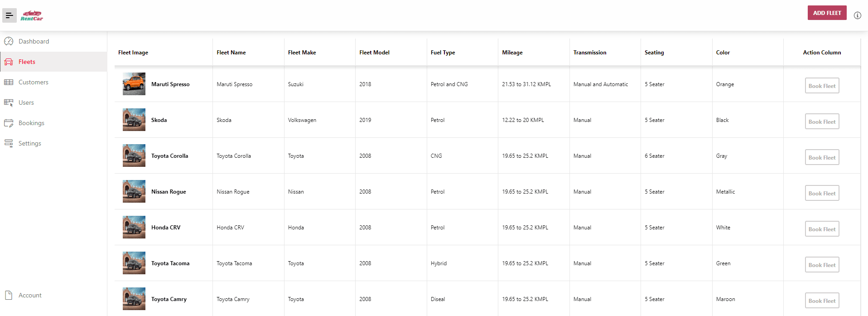This screenshot has height=316, width=868.
Task: Click Book Fleet for Toyota Camry
Action: click(x=822, y=301)
